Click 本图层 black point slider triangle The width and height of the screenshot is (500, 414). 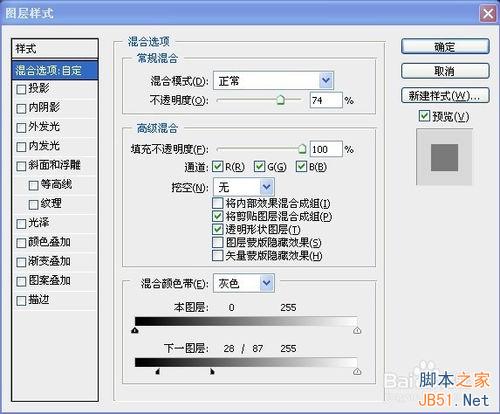(135, 330)
